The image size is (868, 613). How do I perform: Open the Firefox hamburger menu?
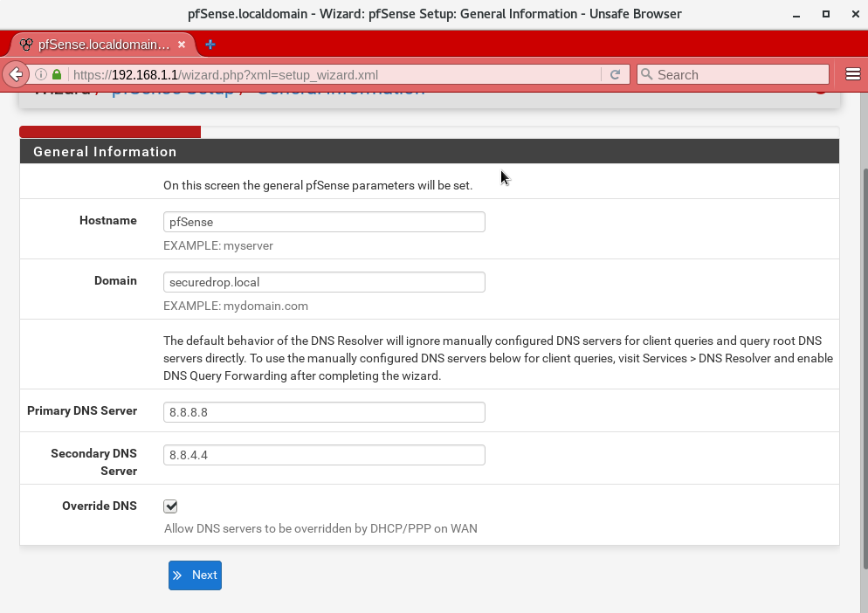coord(852,74)
